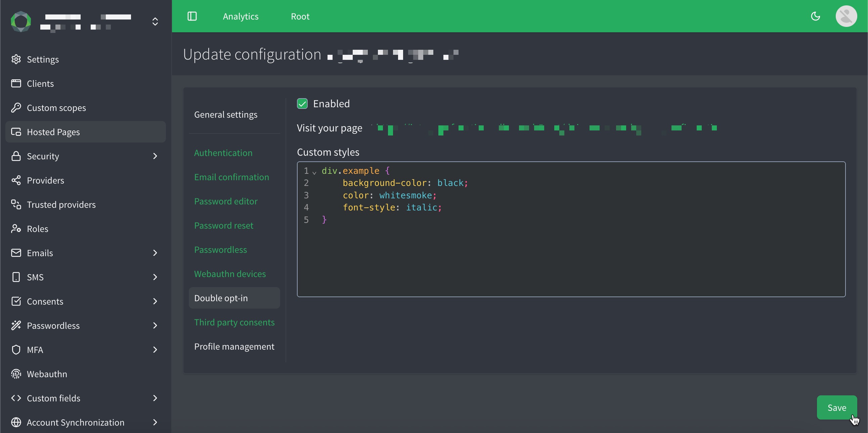Screen dimensions: 868x433
Task: Open Custom scopes via key icon
Action: [16, 108]
